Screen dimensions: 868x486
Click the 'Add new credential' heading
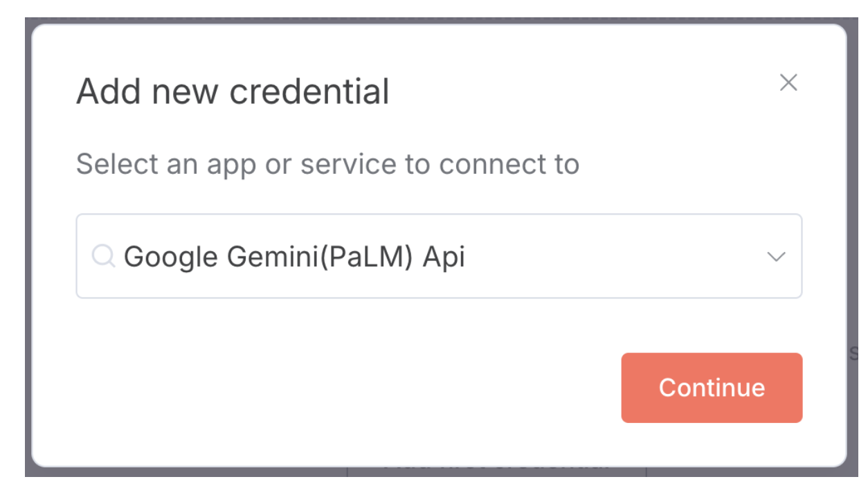click(233, 91)
